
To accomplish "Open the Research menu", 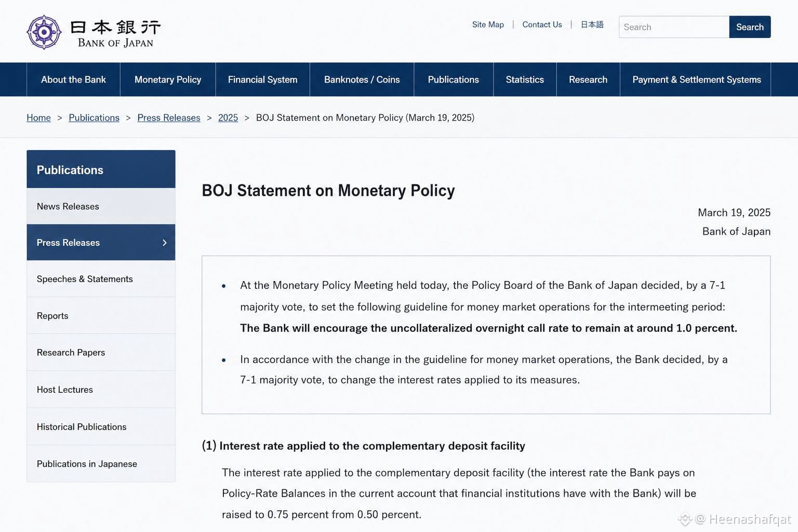I will click(588, 79).
